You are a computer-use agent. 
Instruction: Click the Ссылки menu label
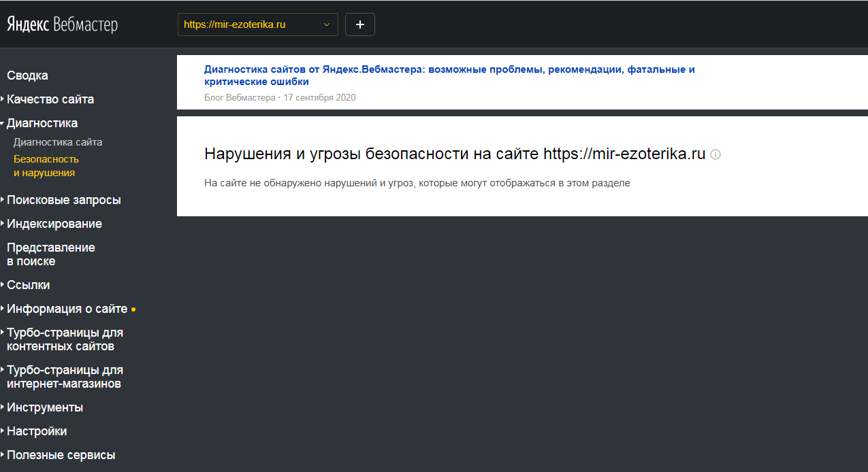tap(29, 285)
